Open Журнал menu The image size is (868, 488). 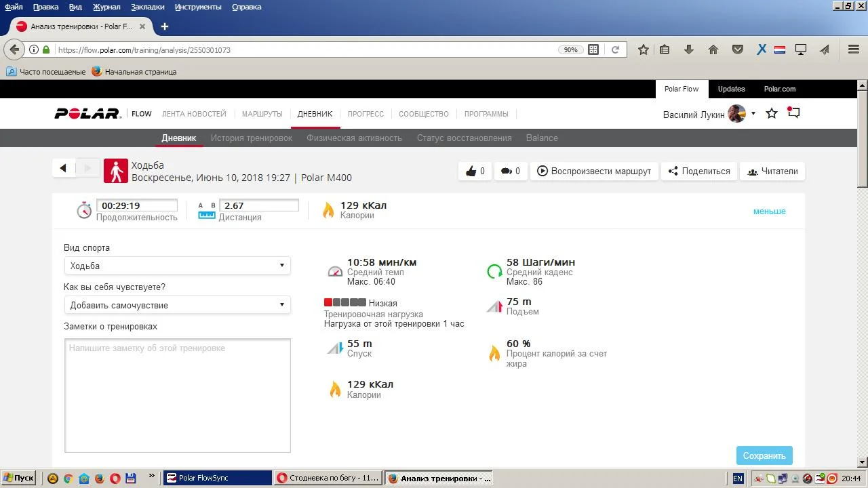tap(106, 7)
